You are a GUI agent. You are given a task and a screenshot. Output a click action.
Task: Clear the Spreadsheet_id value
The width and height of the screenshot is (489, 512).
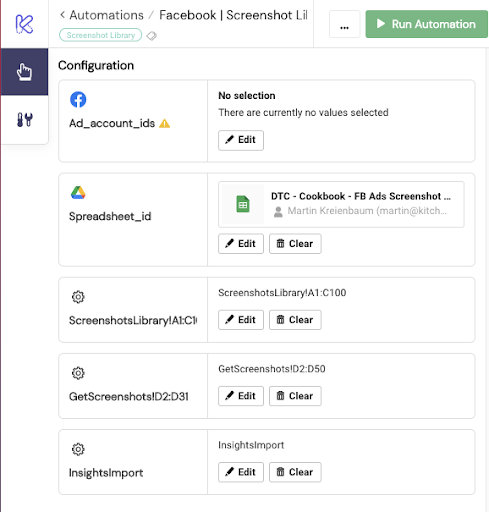(x=295, y=244)
